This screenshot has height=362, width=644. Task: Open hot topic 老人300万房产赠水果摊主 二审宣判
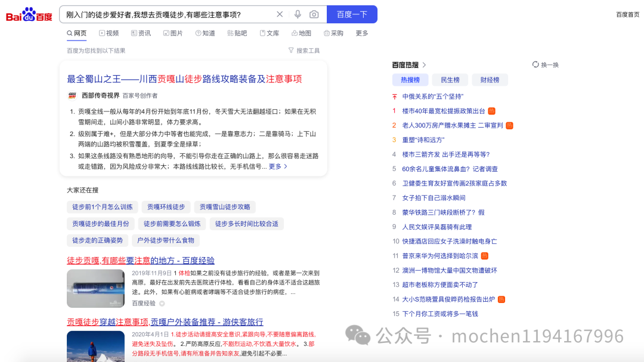click(453, 125)
